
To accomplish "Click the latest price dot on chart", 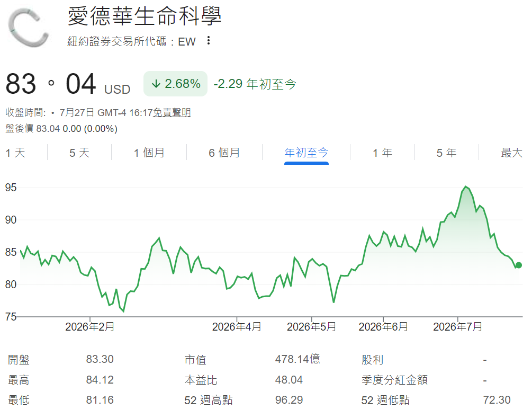I will (518, 265).
